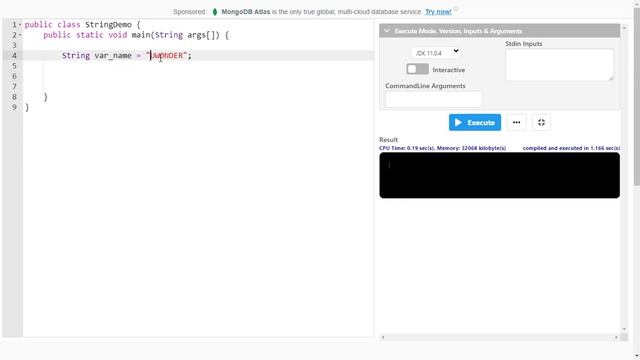Click the black Result output console
Screen dimensions: 640x360
499,176
